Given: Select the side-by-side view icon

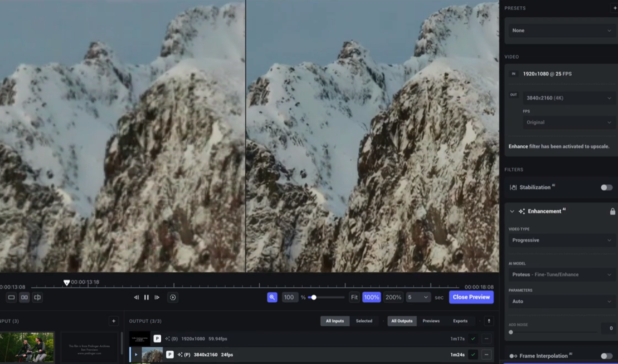Looking at the screenshot, I should 25,297.
